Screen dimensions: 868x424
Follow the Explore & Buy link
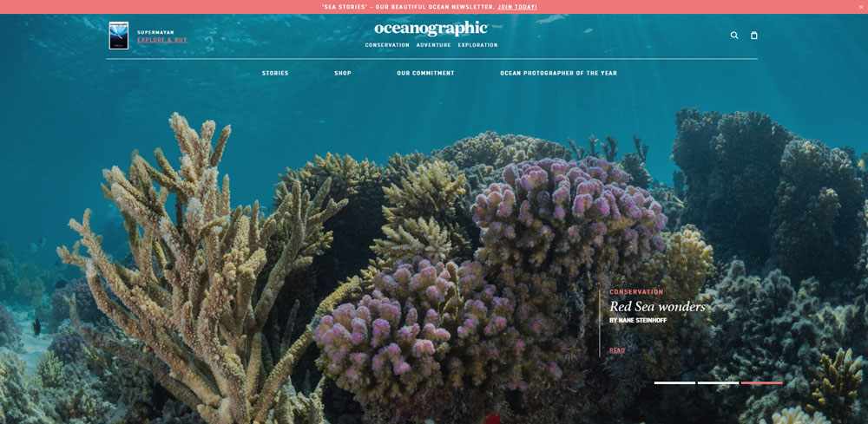tap(162, 40)
